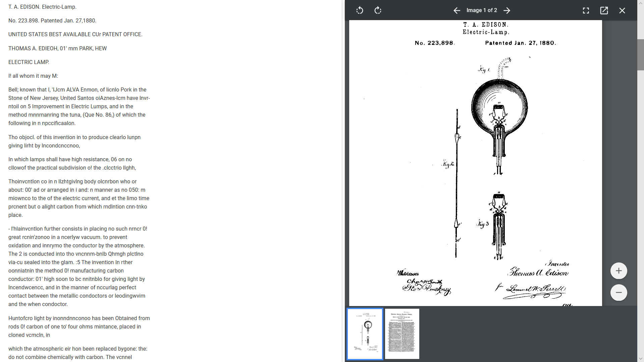
Task: Click the line 'THOMAS A. EDIEOH, 01' mm PARK, HEW'
Action: click(57, 48)
